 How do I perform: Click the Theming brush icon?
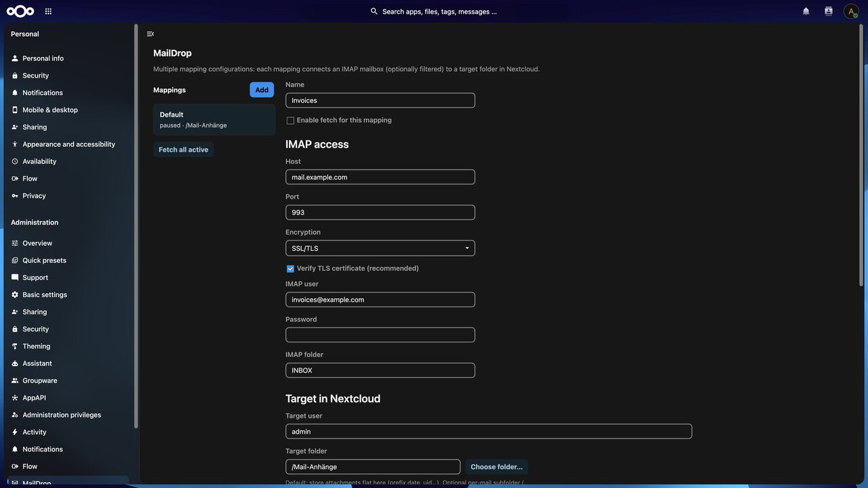(15, 346)
